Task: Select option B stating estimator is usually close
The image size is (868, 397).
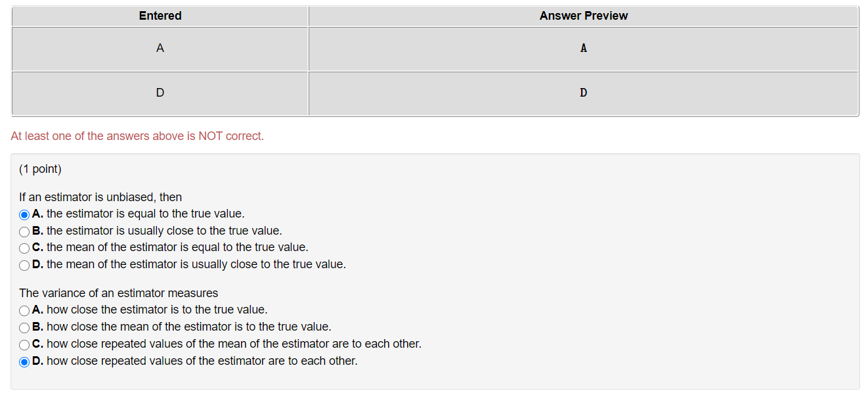Action: point(24,231)
